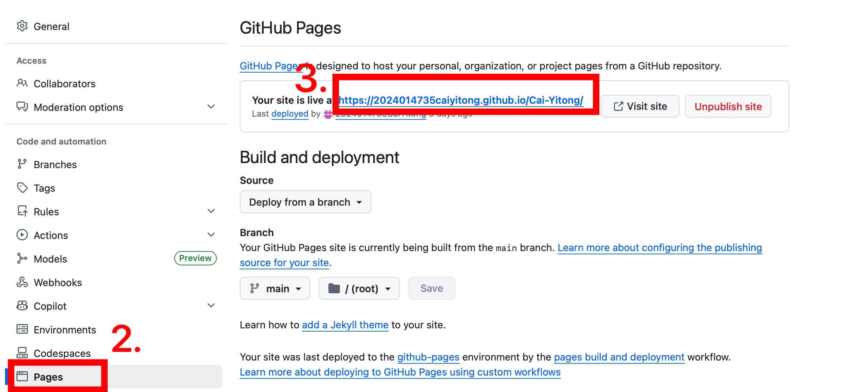The height and width of the screenshot is (392, 868).
Task: Click Learn more about configuring publishing source
Action: (x=660, y=248)
